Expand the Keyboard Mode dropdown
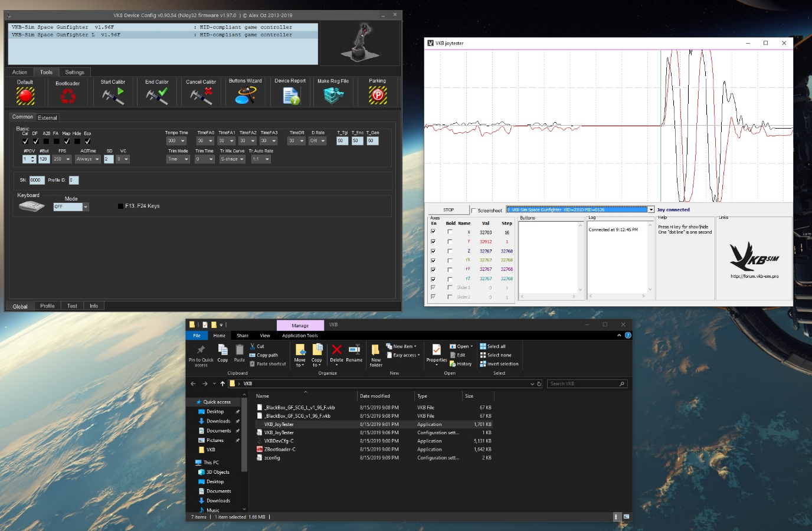The width and height of the screenshot is (812, 531). click(x=86, y=207)
